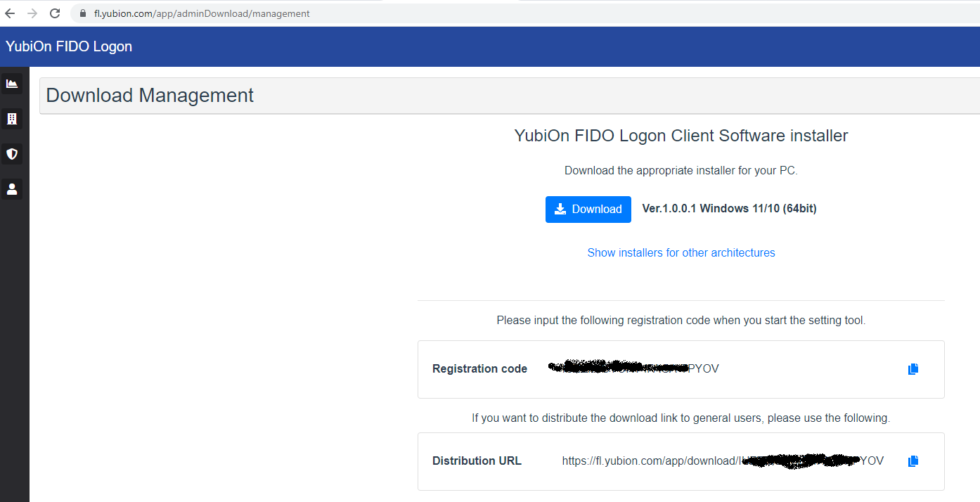980x502 pixels.
Task: View site info via padlock icon
Action: click(82, 13)
